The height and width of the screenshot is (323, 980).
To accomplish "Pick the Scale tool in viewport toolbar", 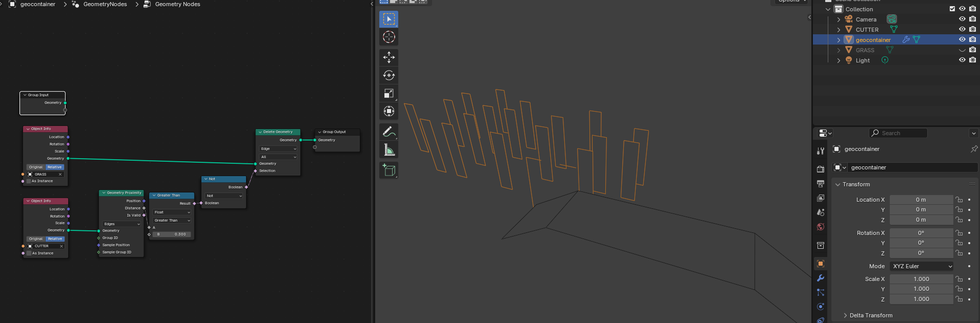I will coord(389,93).
